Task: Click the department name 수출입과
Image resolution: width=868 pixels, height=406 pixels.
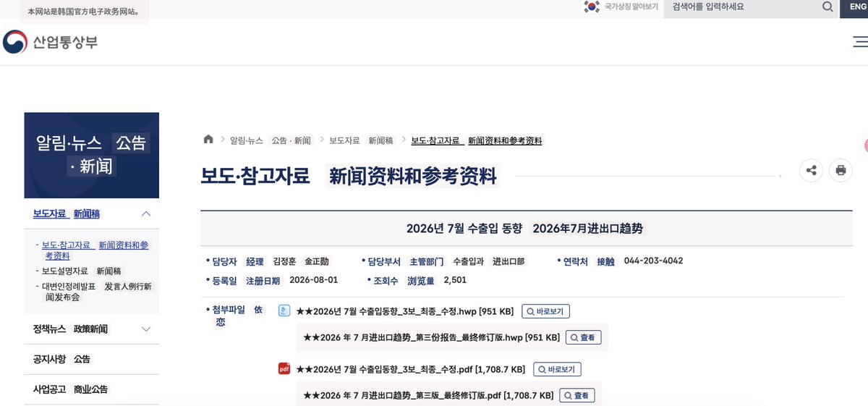Action: click(468, 261)
